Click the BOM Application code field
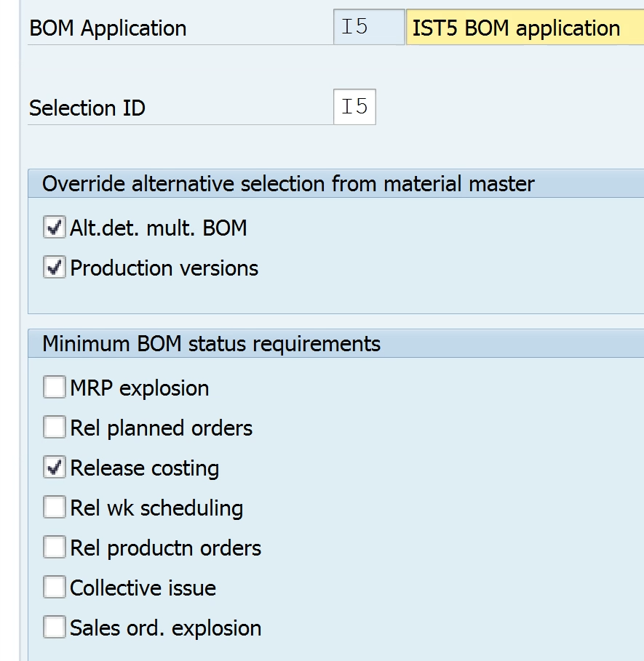Screen dimensions: 644x661 [x=369, y=27]
